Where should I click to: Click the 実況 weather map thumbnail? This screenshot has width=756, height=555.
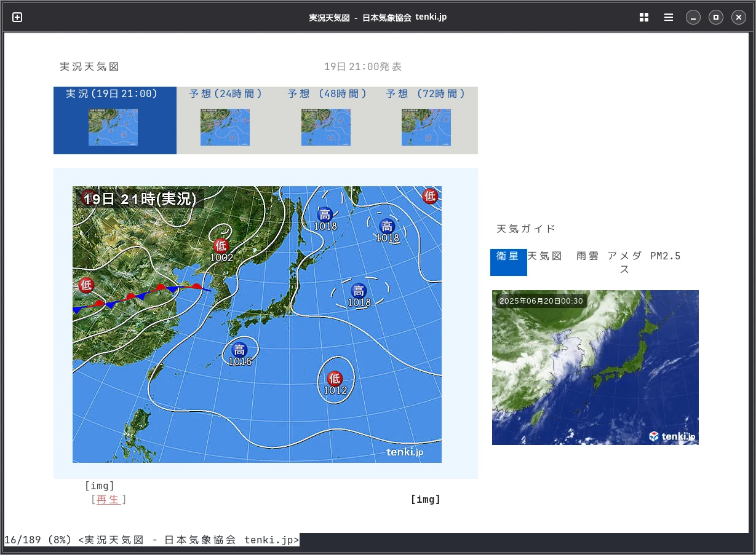113,127
